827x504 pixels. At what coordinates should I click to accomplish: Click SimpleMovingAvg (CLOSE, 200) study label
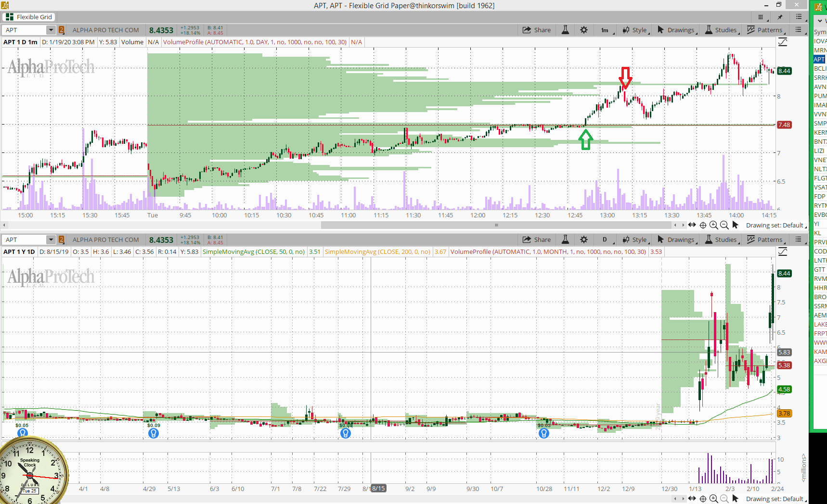coord(377,252)
